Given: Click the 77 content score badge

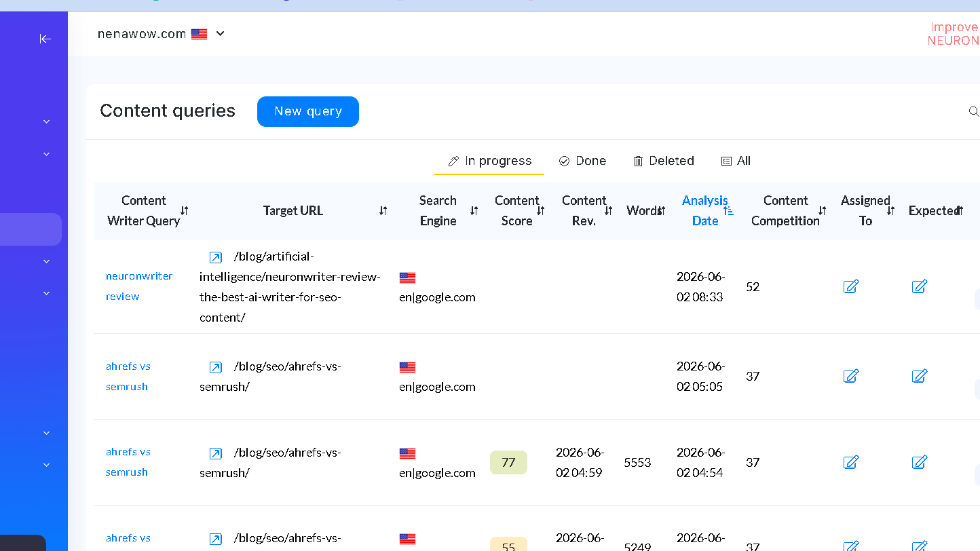Looking at the screenshot, I should point(508,463).
